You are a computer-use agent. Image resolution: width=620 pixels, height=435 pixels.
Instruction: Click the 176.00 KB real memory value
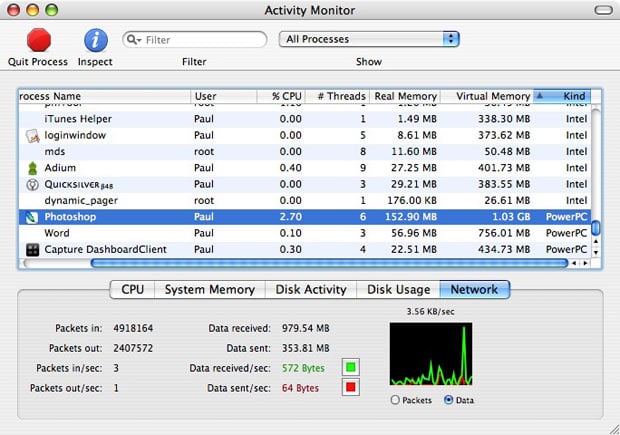tap(412, 200)
